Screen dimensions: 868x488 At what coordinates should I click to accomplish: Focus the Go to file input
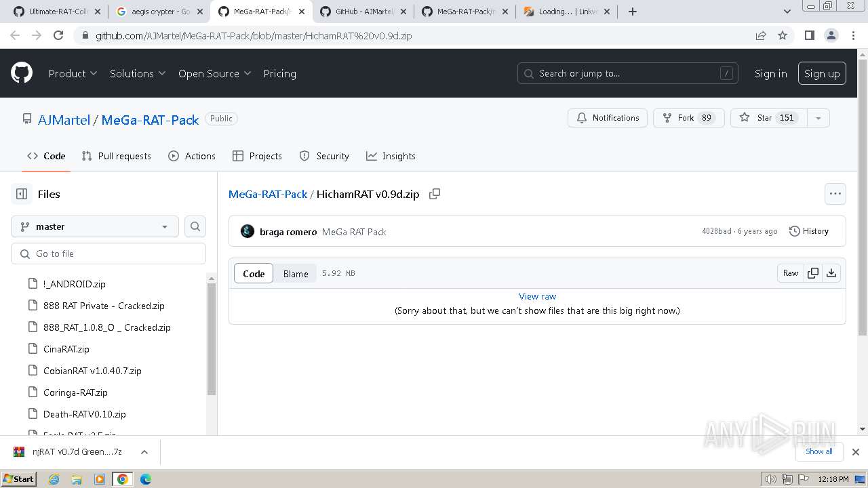coord(108,253)
